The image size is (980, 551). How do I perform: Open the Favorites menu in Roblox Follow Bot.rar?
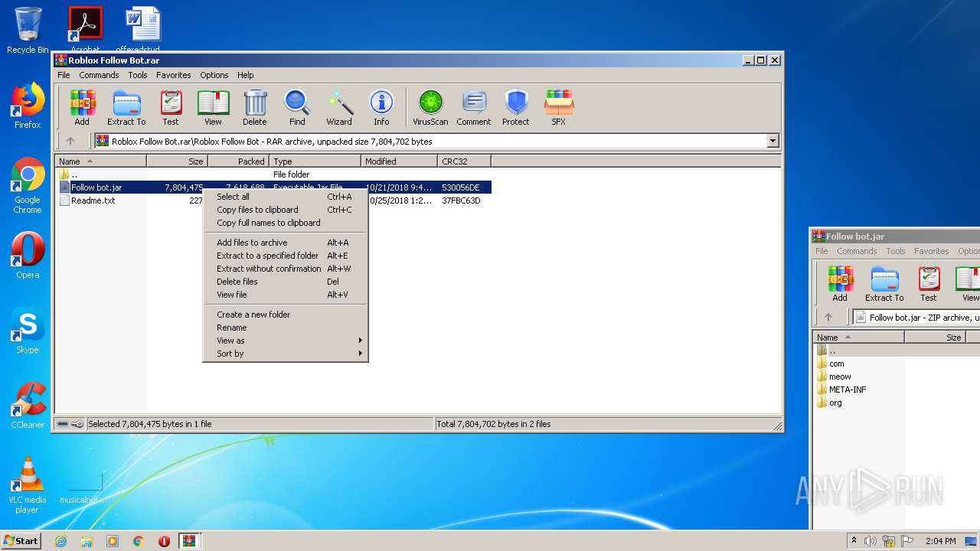click(x=174, y=75)
